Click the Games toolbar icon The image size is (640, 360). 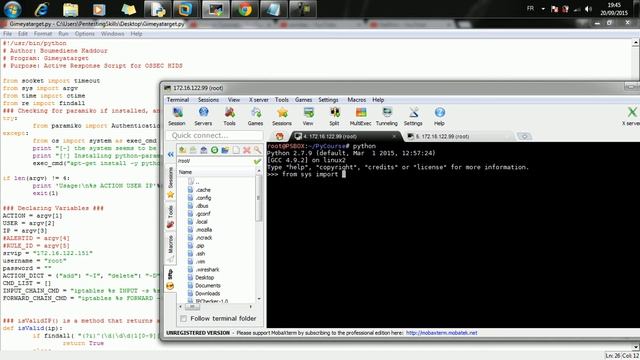[256, 116]
